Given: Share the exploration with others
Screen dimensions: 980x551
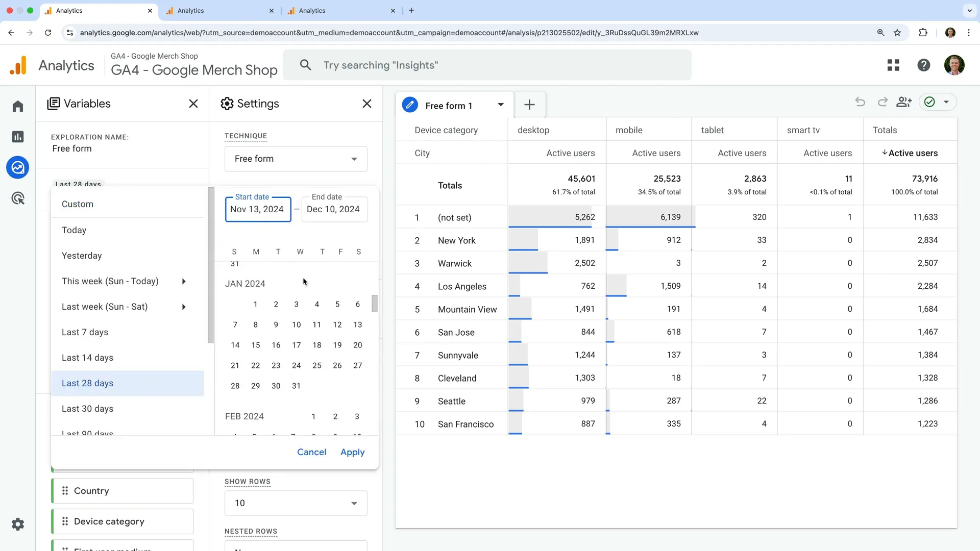Looking at the screenshot, I should 904,102.
